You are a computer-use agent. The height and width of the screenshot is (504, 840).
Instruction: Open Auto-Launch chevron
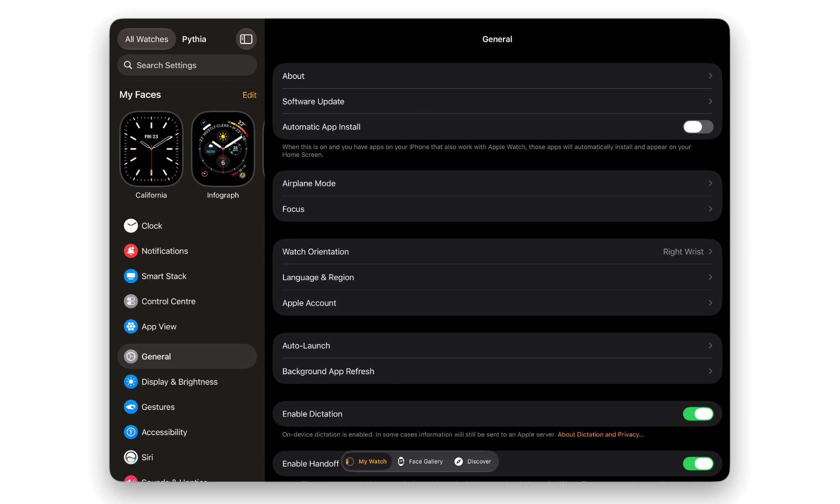pyautogui.click(x=710, y=346)
